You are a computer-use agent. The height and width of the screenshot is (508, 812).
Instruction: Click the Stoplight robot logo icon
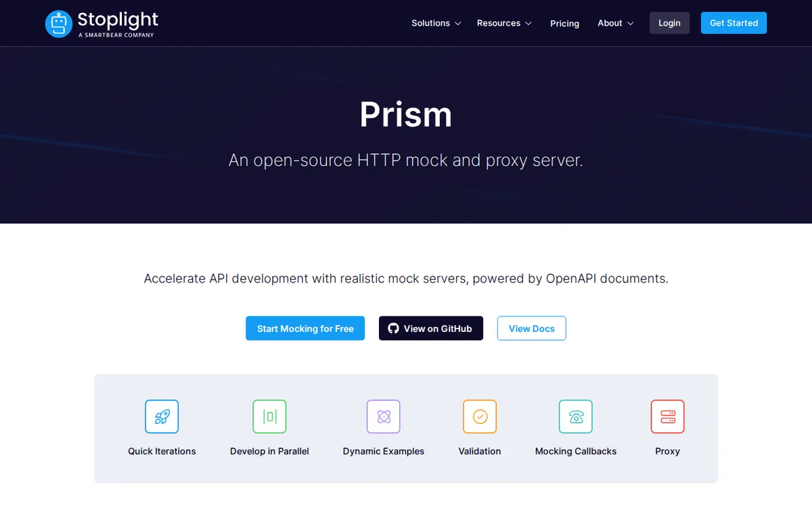58,23
